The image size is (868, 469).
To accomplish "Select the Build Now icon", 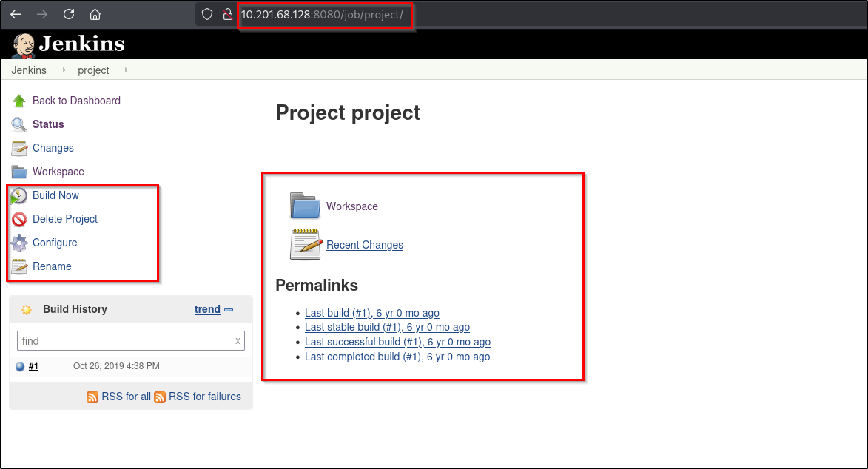I will pyautogui.click(x=19, y=195).
